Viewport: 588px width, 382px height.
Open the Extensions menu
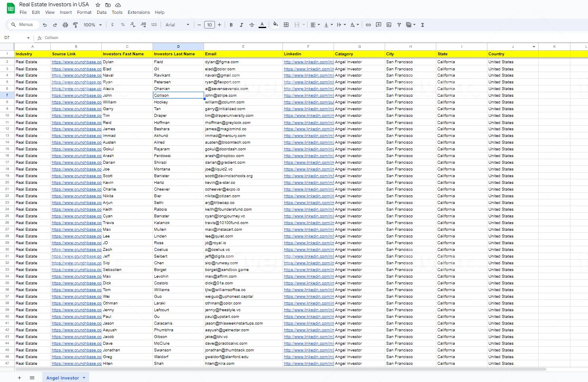(x=139, y=12)
